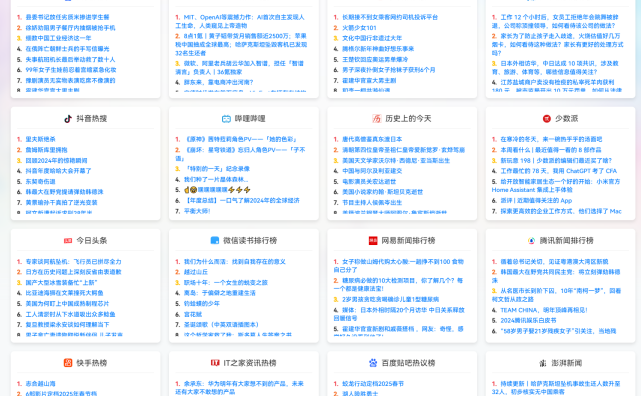Click the orange 快手热榜 icon

(x=68, y=363)
